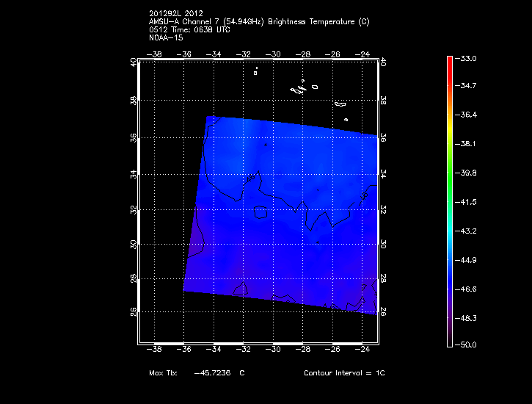The width and height of the screenshot is (532, 404).
Task: Click the -38 longitude label on top axis
Action: pos(155,54)
